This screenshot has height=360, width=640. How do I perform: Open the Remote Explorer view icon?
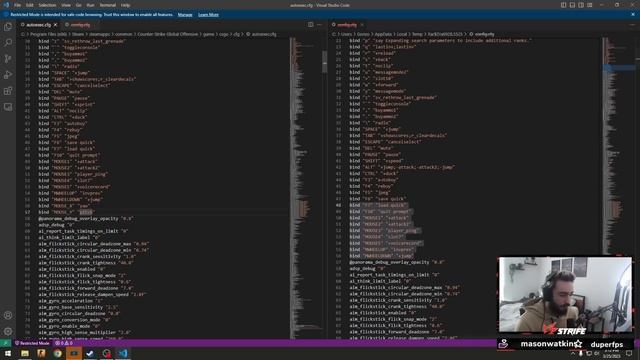pyautogui.click(x=8, y=107)
